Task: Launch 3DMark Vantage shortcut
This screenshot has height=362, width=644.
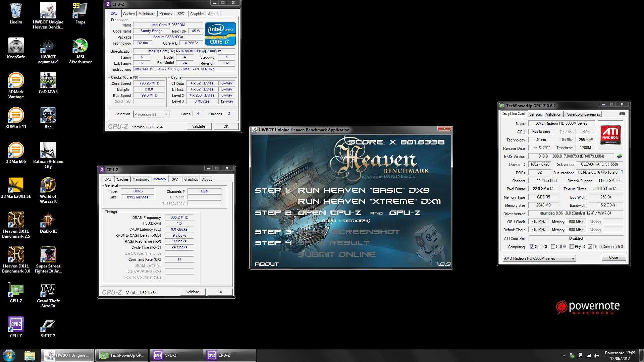Action: click(16, 86)
